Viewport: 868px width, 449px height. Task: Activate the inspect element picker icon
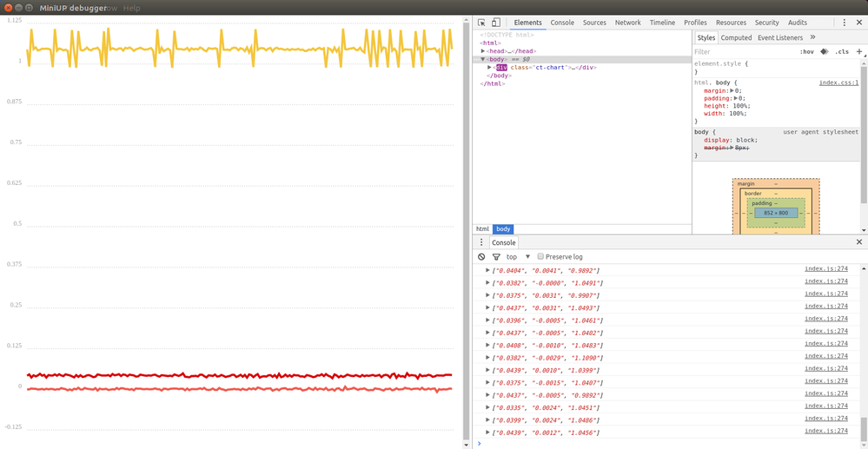[481, 23]
